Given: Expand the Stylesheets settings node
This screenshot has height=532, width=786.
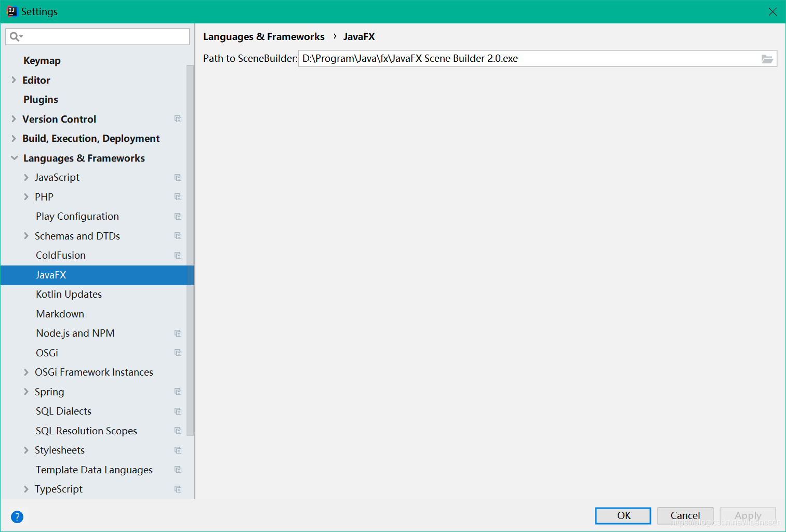Looking at the screenshot, I should point(26,450).
